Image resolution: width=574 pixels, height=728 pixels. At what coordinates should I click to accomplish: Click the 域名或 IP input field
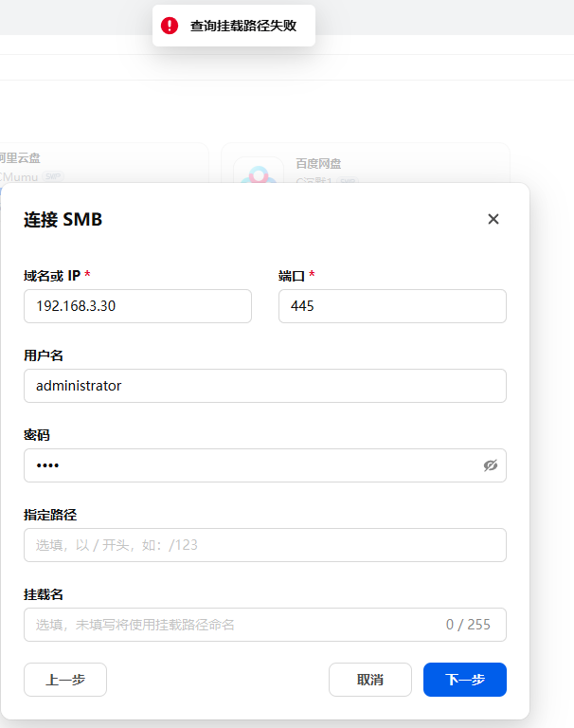coord(137,306)
